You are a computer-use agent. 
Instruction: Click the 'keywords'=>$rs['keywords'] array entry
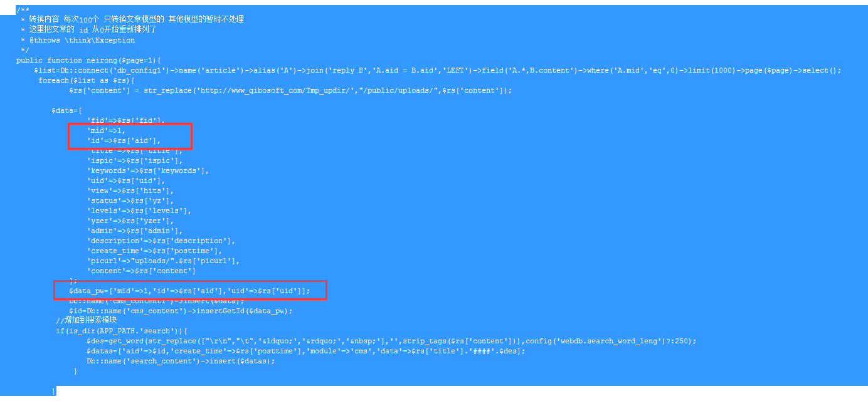148,170
